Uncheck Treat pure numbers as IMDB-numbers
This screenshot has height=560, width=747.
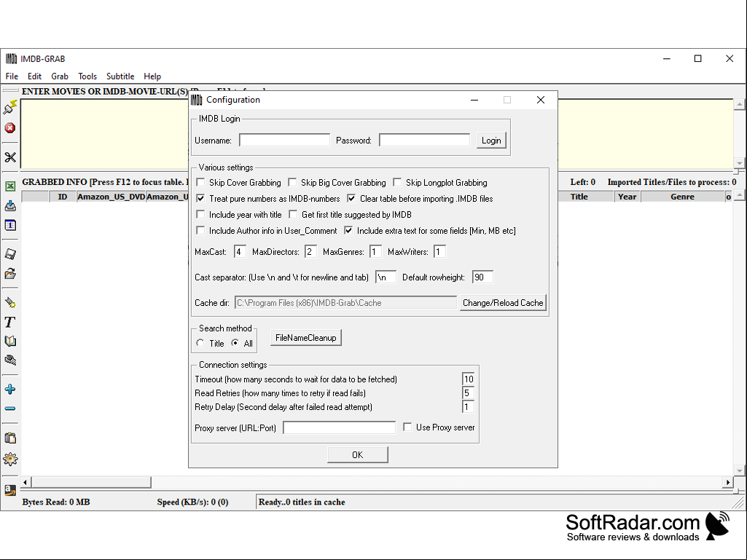tap(200, 199)
